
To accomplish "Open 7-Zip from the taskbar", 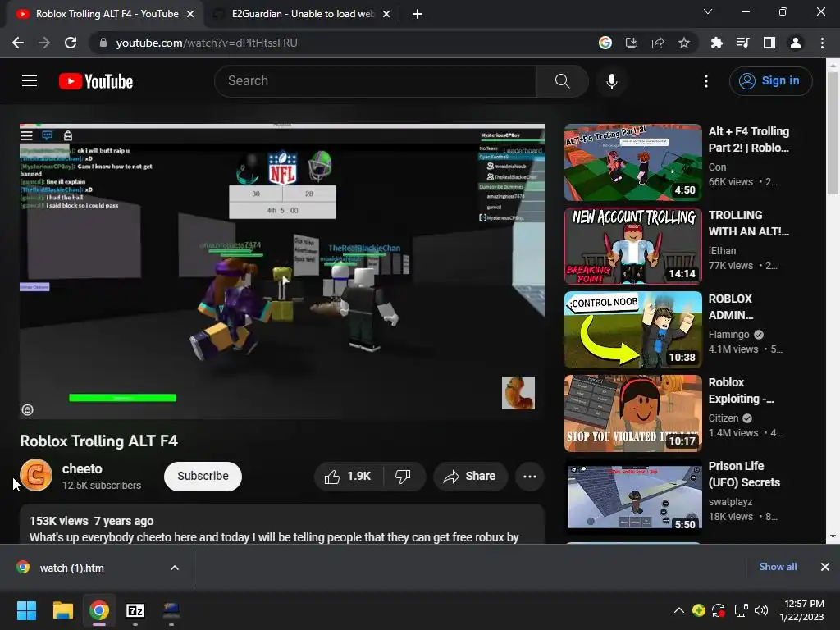I will click(135, 610).
